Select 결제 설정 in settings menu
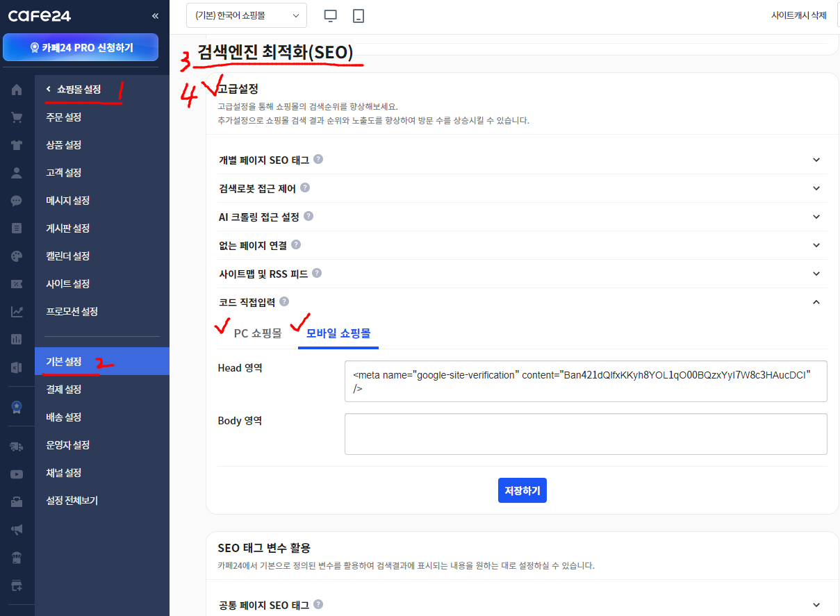 (64, 390)
